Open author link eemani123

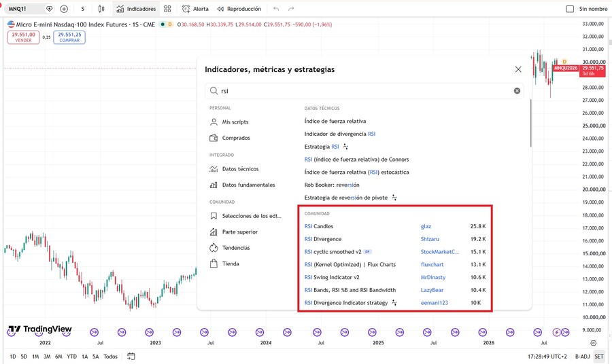[434, 303]
